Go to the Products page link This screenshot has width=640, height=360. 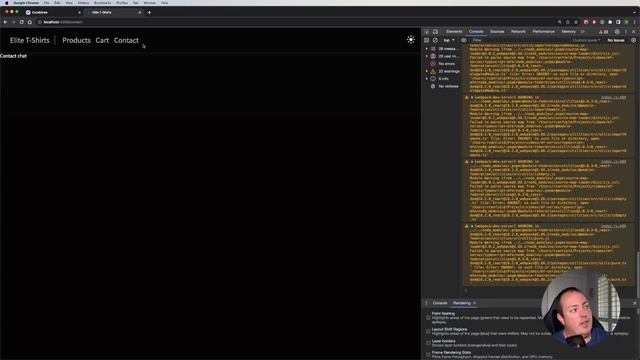tap(76, 40)
